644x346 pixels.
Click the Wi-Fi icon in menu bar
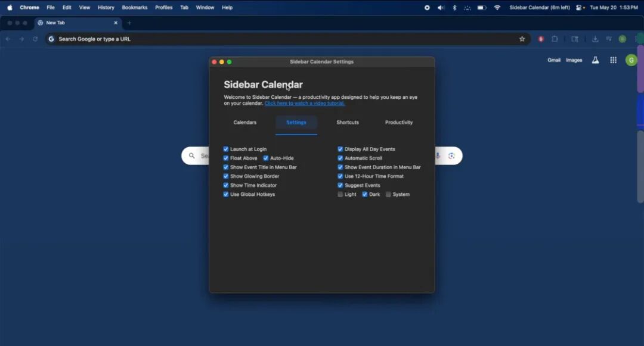coord(497,7)
